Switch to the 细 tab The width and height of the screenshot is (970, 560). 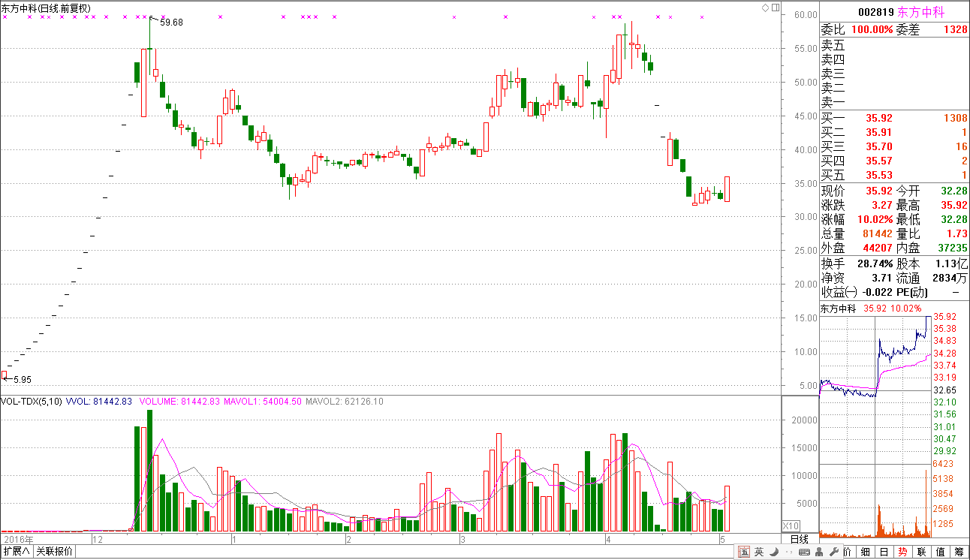(866, 552)
